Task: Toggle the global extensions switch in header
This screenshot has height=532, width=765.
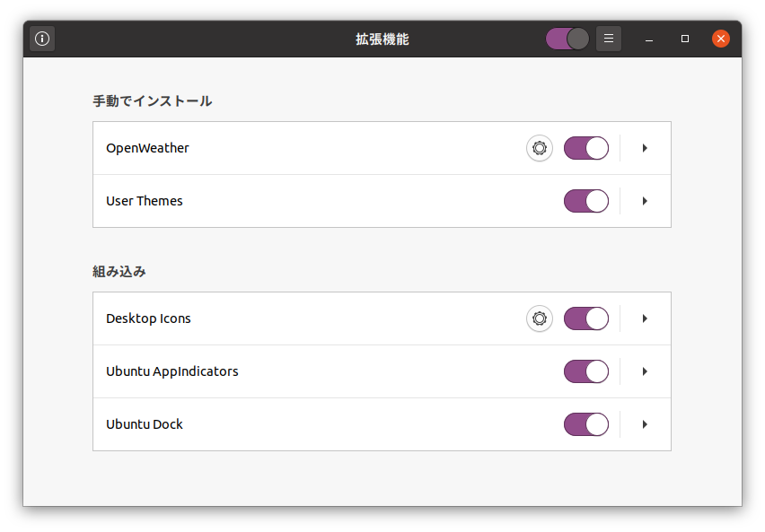Action: tap(567, 39)
